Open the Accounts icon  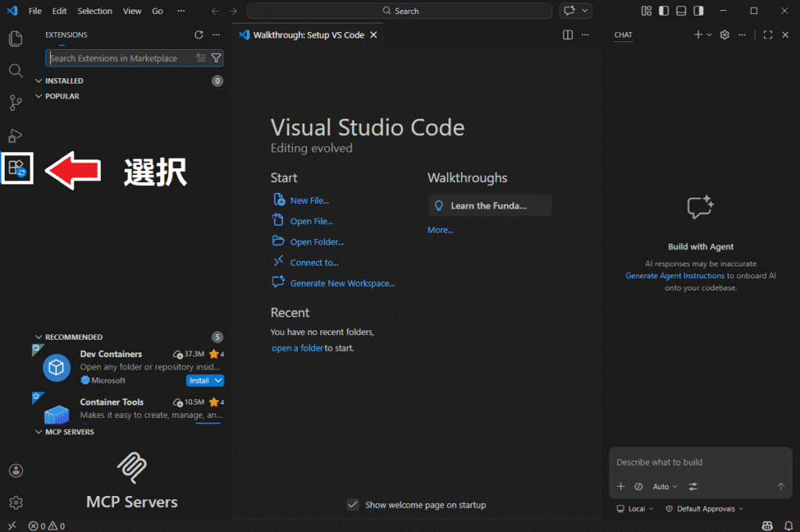16,470
